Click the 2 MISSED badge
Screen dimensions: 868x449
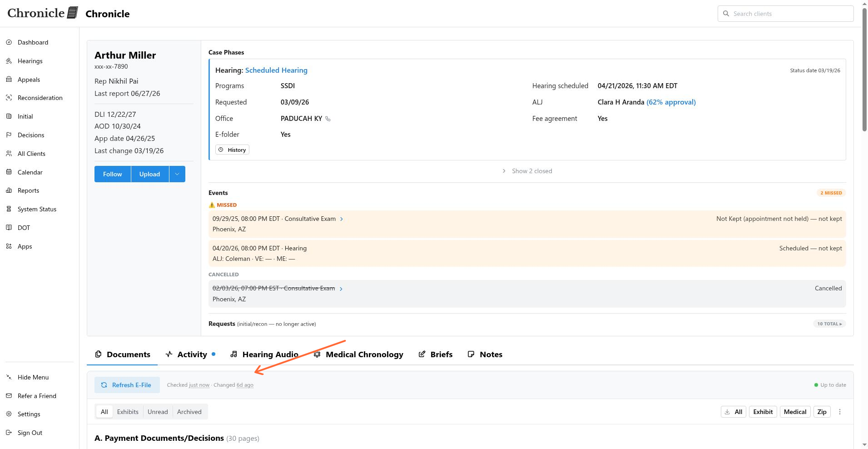pos(831,193)
